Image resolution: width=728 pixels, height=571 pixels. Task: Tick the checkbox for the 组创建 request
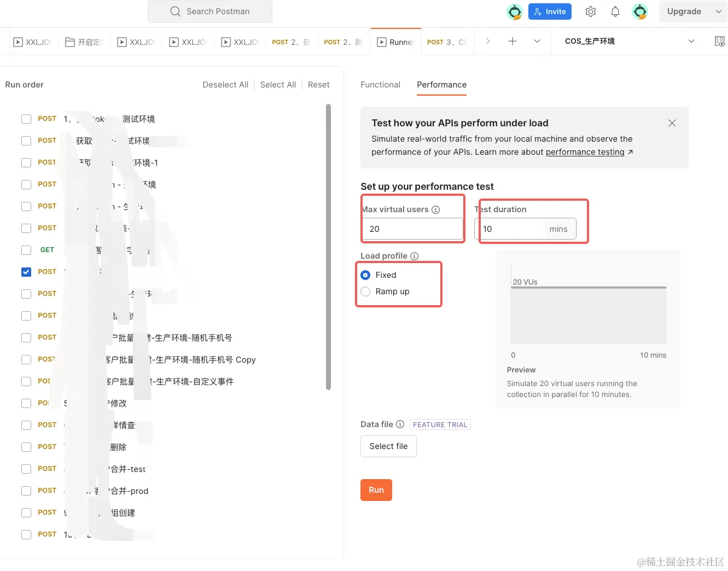click(26, 512)
